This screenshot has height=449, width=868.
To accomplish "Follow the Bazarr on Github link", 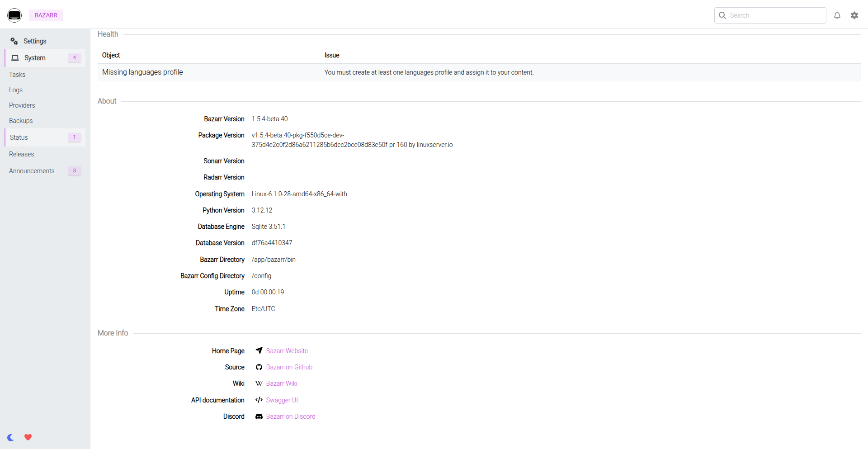I will pos(289,367).
